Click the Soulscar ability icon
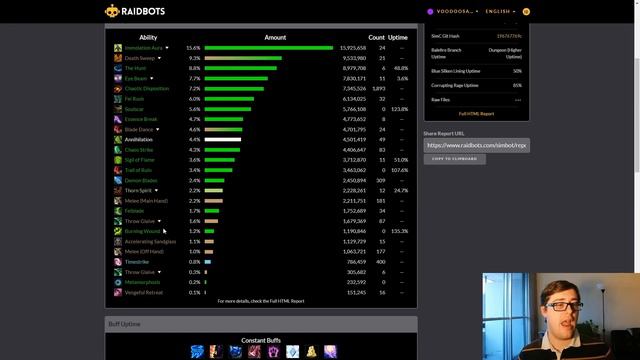Image resolution: width=640 pixels, height=360 pixels. pos(118,109)
